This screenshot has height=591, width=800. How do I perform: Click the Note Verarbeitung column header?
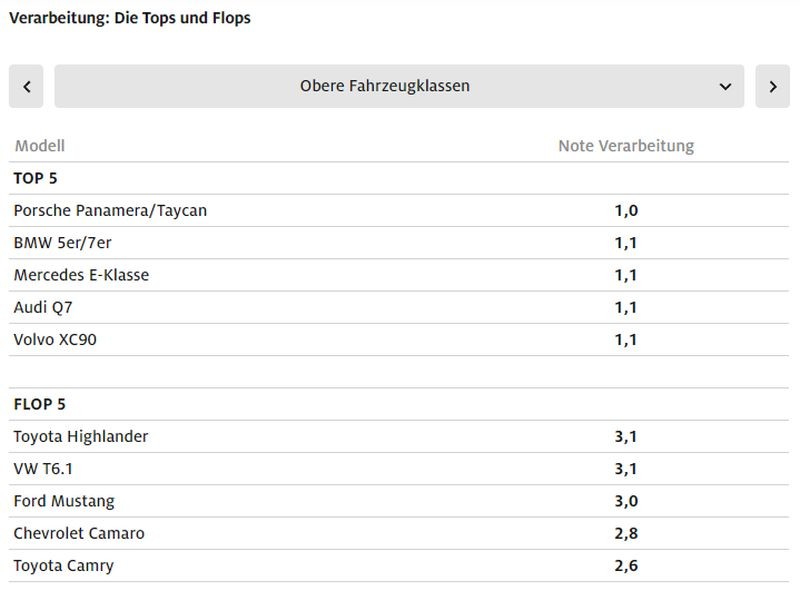[x=625, y=146]
